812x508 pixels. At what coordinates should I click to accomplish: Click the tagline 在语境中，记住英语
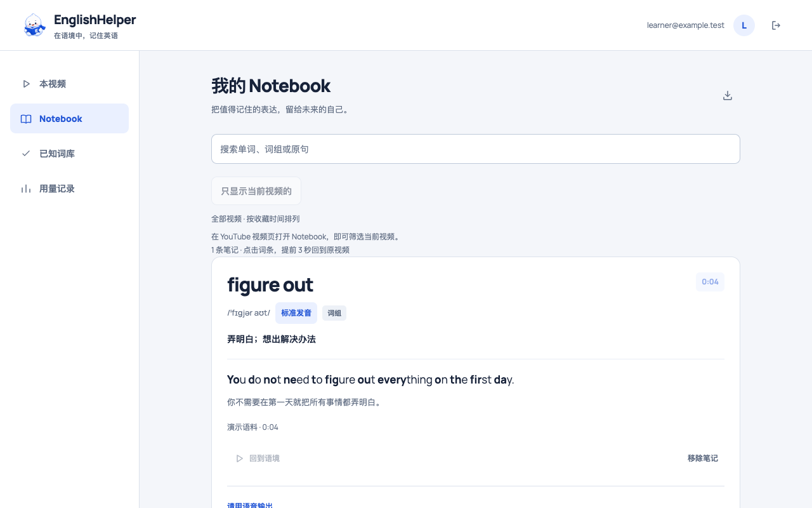click(86, 36)
